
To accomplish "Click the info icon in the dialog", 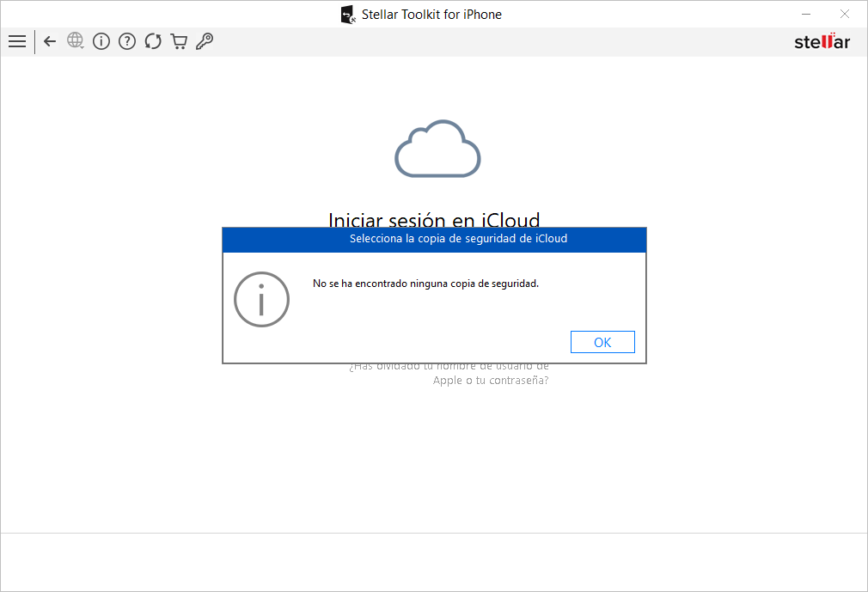I will (x=262, y=299).
